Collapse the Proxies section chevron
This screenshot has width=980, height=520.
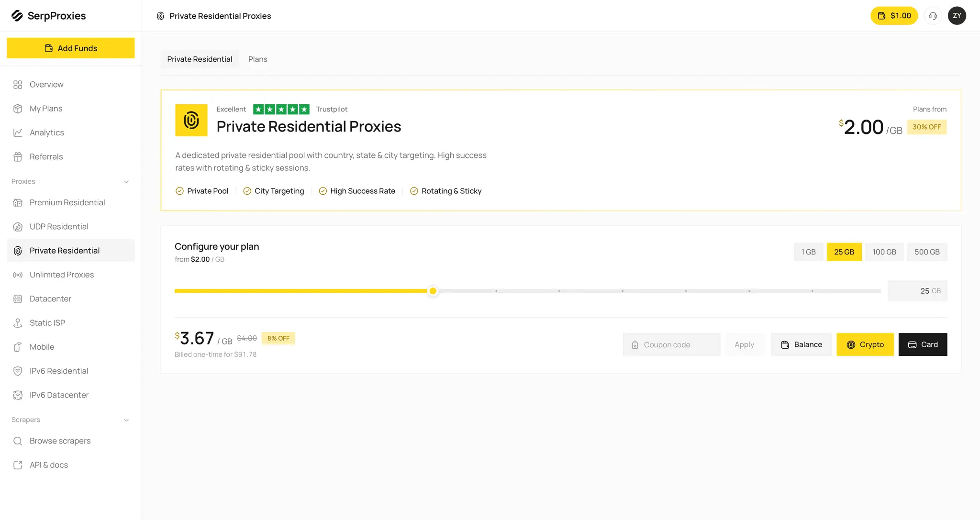click(x=126, y=182)
